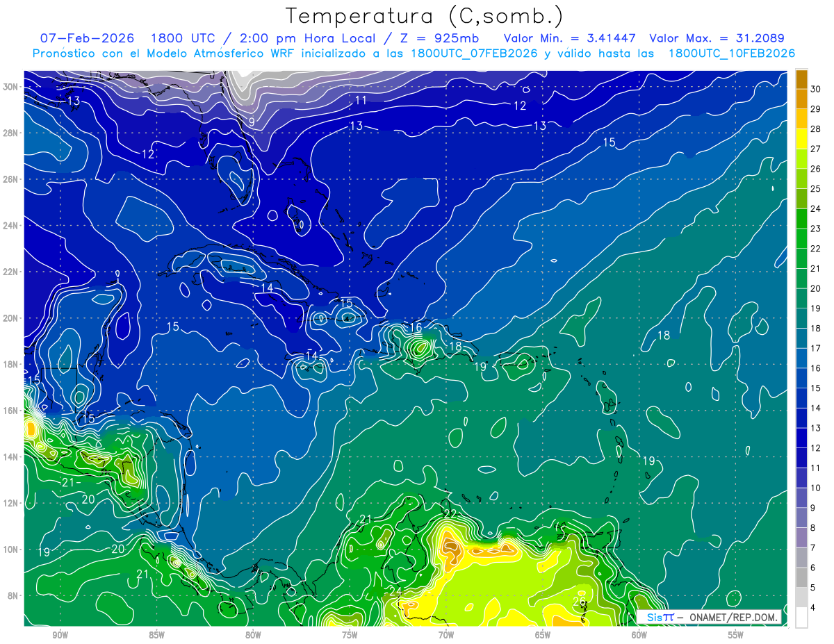This screenshot has height=644, width=834.
Task: Click the "ONAMET/REP.DOM." credit label
Action: point(734,618)
